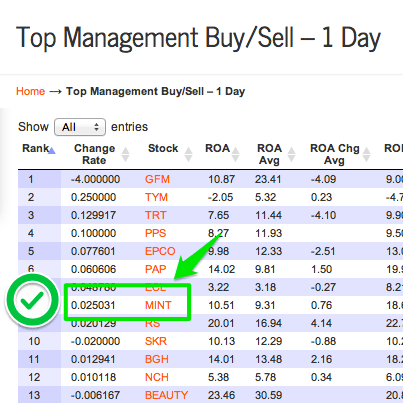403x403 pixels.
Task: Select ROA value 23.46 in BEAUTY row
Action: coord(221,395)
